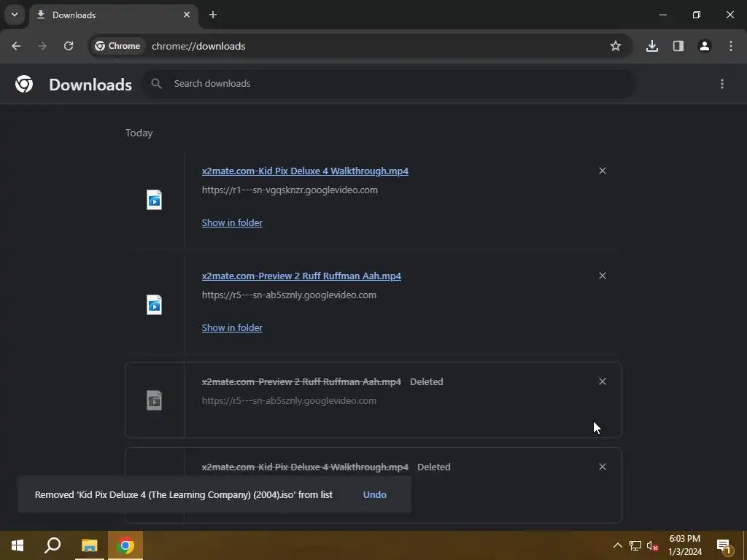Viewport: 747px width, 560px height.
Task: Open Chrome's three-dot main menu
Action: (x=731, y=46)
